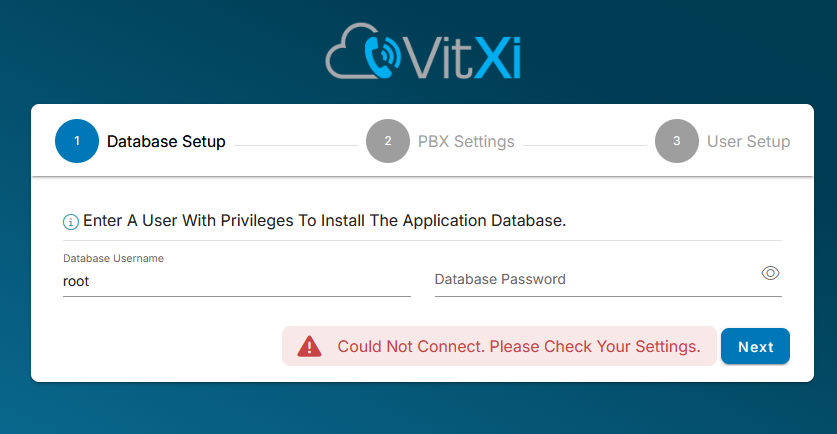
Task: Toggle password visibility with the eye icon
Action: click(x=770, y=273)
